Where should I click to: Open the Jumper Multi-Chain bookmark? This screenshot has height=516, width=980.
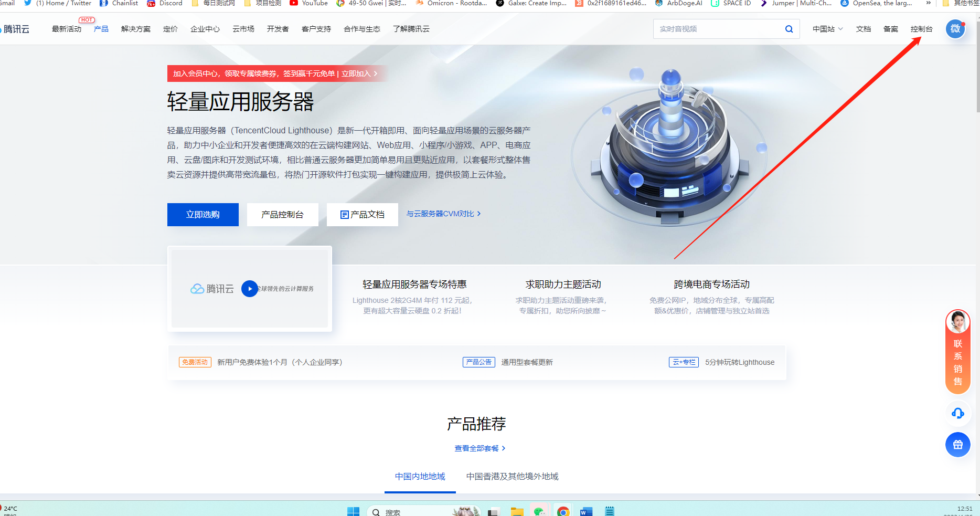click(796, 3)
